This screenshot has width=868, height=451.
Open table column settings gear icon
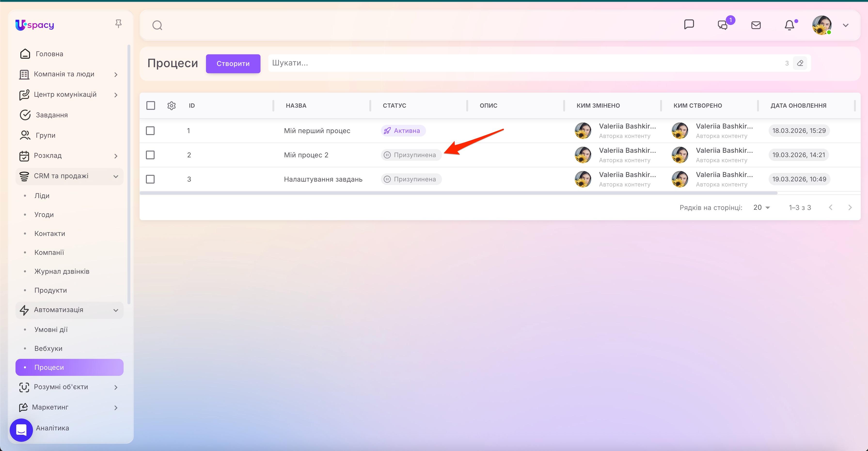172,105
